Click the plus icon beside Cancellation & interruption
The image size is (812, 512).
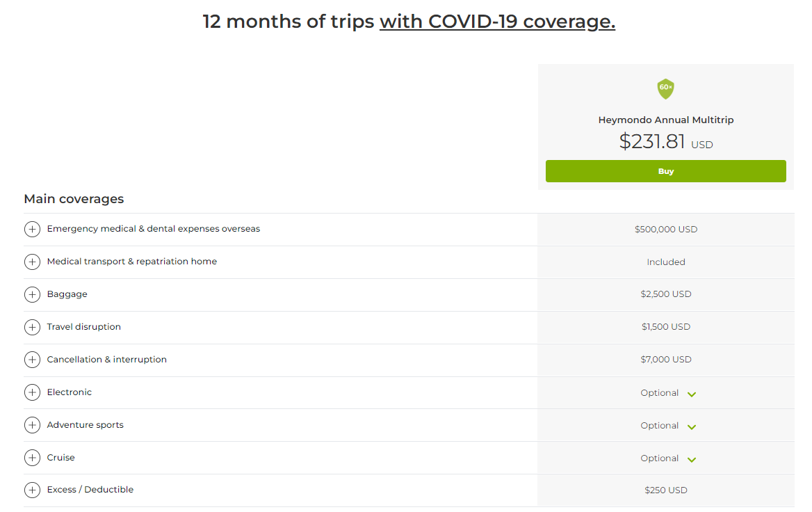click(x=33, y=360)
